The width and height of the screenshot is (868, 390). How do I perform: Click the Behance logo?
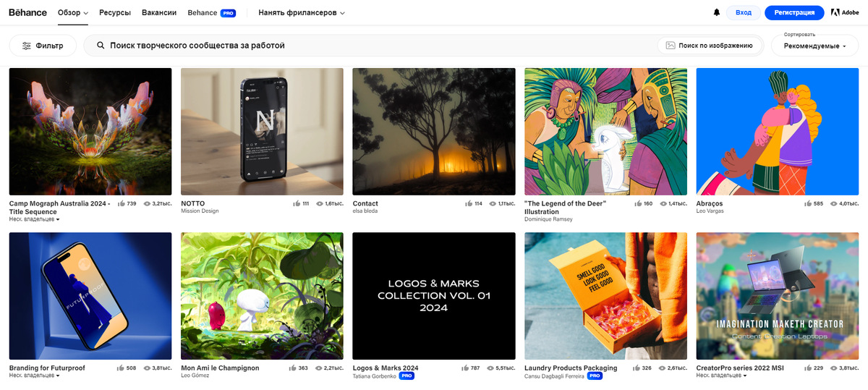27,12
